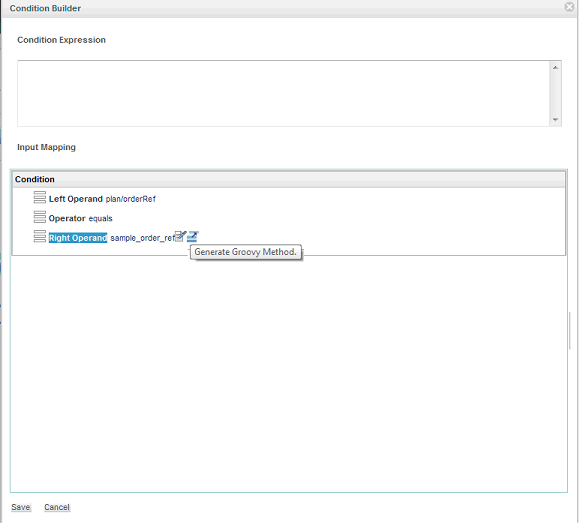This screenshot has width=580, height=525.
Task: Click the plan/orderRef value
Action: point(131,199)
